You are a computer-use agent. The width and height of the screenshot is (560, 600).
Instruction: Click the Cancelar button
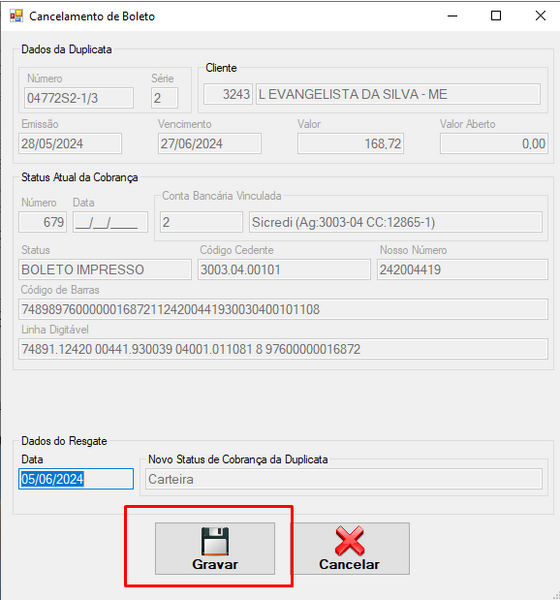[350, 548]
